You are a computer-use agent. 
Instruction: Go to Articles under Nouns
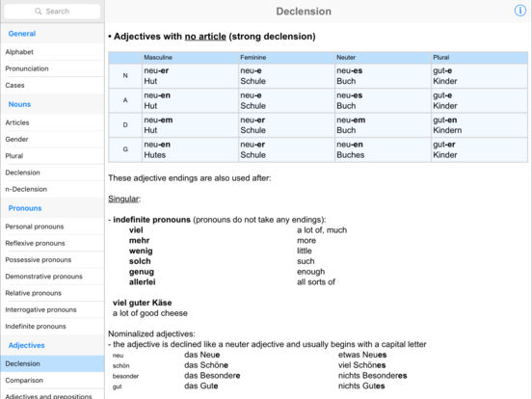(x=52, y=122)
